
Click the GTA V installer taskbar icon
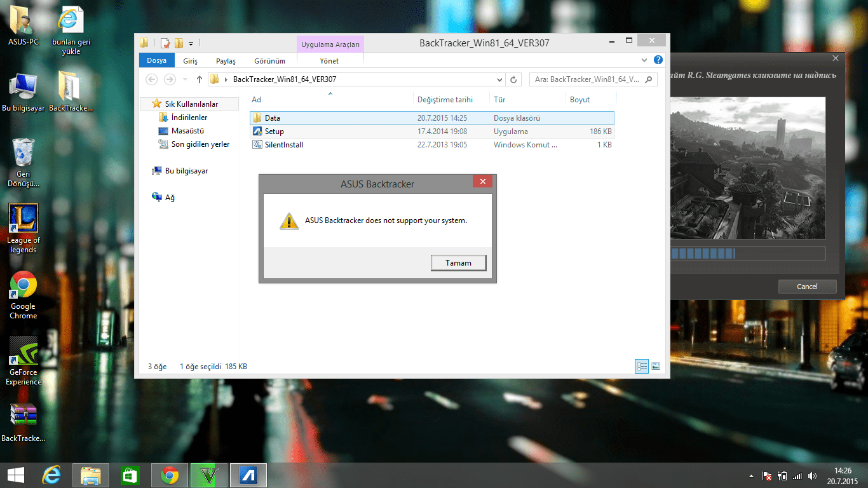pyautogui.click(x=208, y=475)
